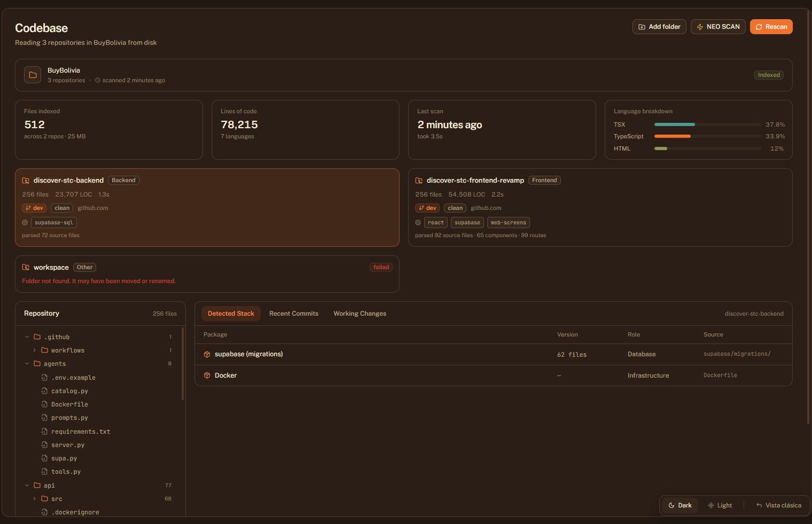Viewport: 812px width, 524px height.
Task: Click the failed status badge
Action: tap(381, 268)
